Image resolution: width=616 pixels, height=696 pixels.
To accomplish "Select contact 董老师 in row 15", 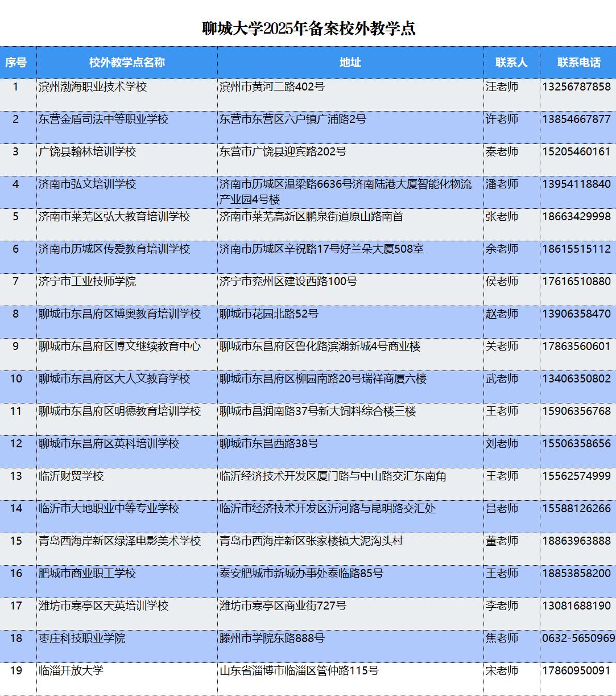I will coord(502,541).
